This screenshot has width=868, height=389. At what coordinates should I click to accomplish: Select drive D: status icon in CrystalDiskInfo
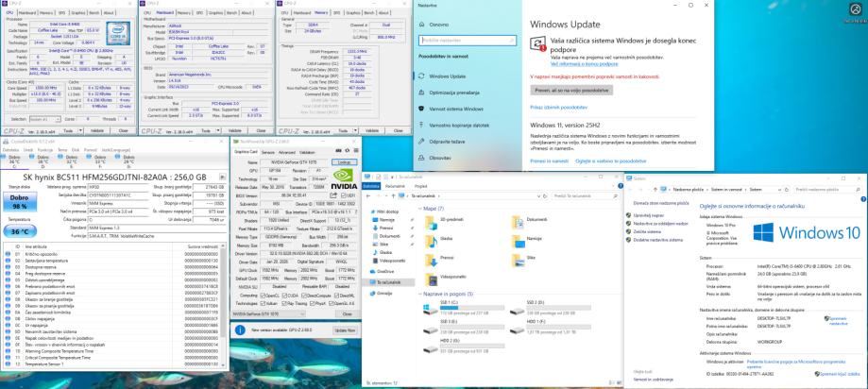tap(33, 158)
